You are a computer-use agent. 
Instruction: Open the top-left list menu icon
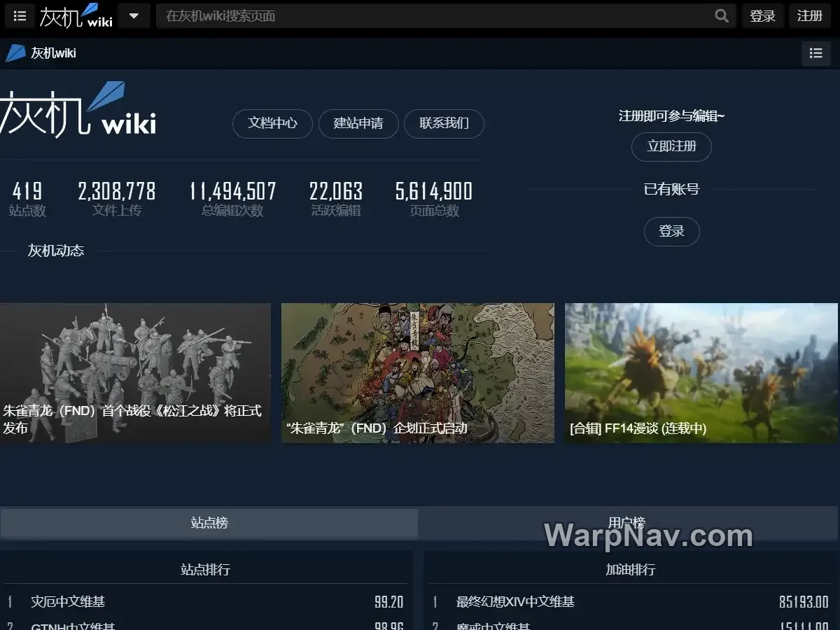point(20,16)
